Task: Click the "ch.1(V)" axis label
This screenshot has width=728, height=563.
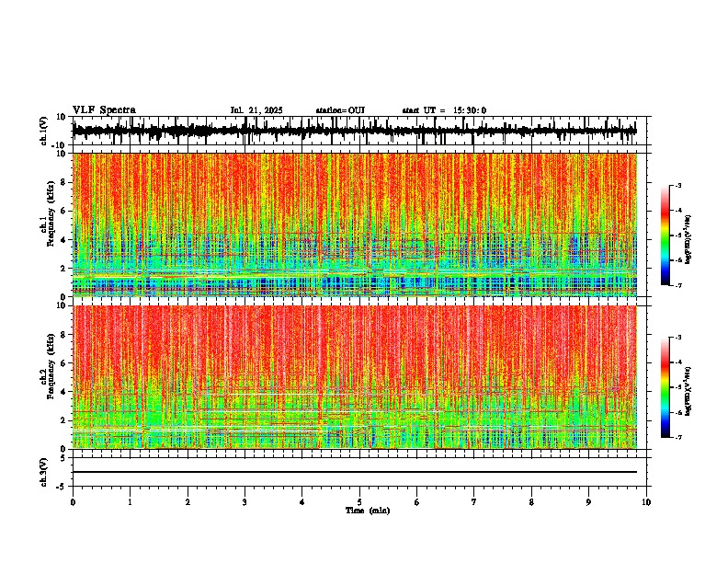Action: coord(44,131)
